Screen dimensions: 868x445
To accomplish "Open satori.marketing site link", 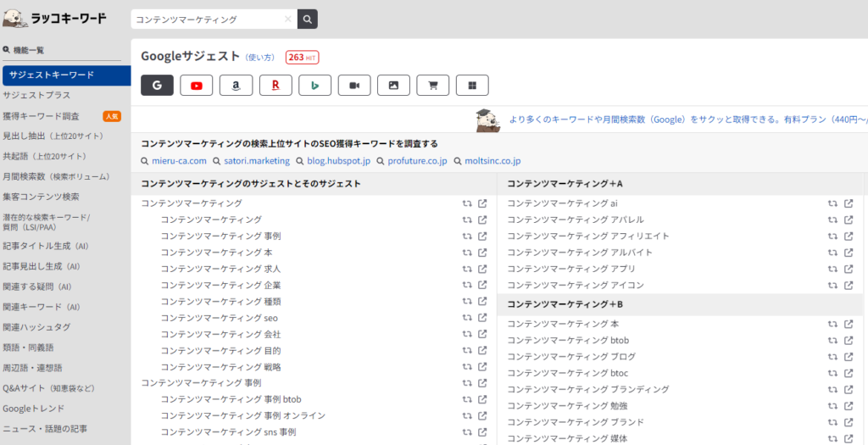I will (x=257, y=161).
